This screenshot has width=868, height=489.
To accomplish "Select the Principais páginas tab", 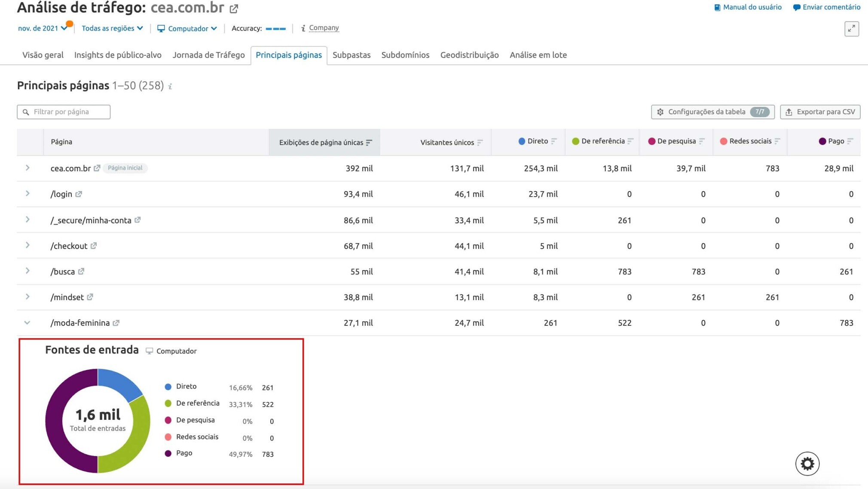I will pos(289,55).
